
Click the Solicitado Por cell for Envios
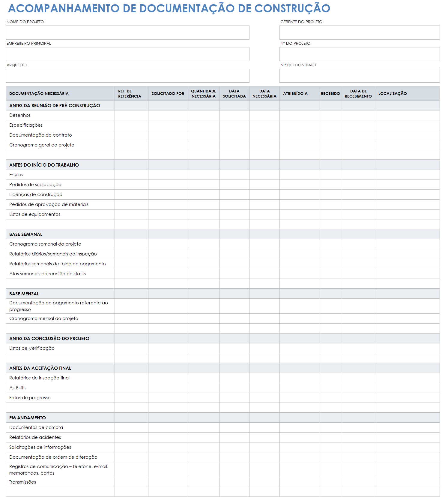pos(168,175)
